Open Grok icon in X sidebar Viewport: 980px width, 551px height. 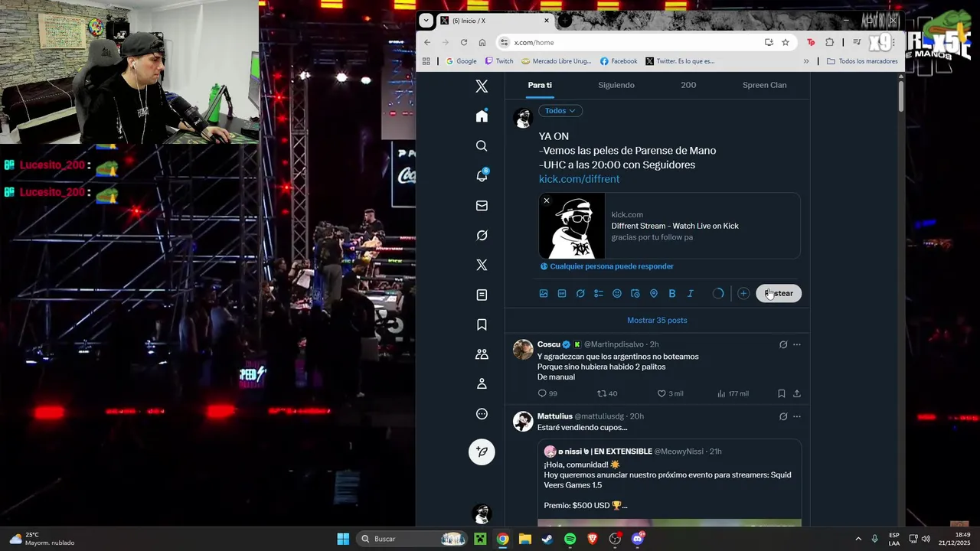tap(482, 235)
